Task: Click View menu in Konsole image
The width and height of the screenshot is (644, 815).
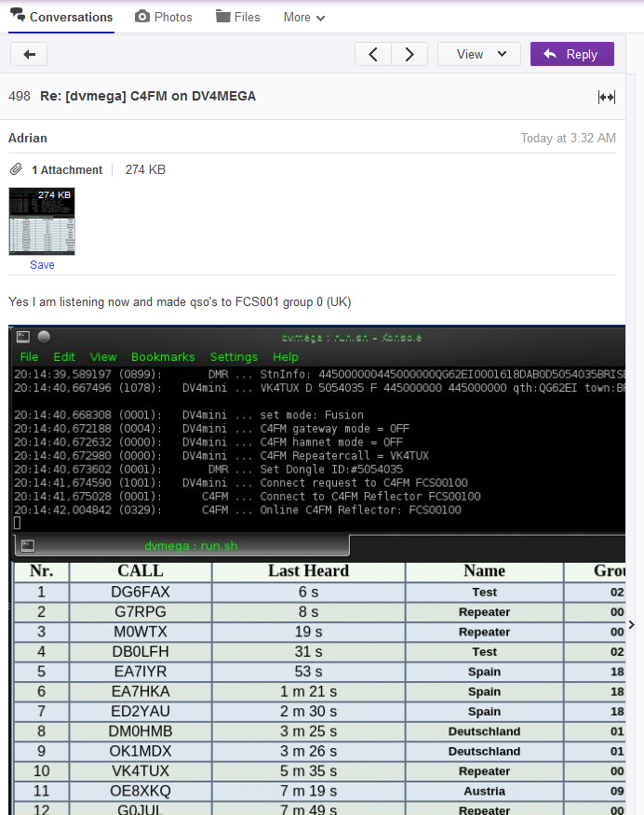Action: click(103, 356)
